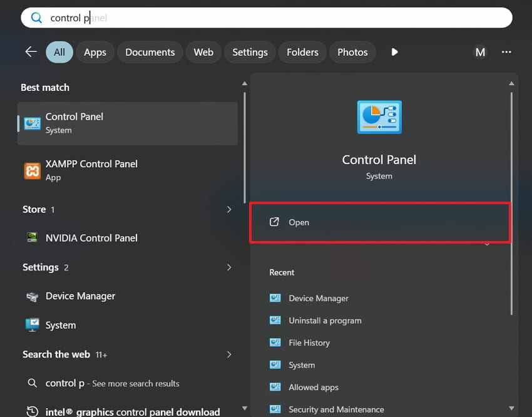Switch to the Settings filter

[x=250, y=52]
